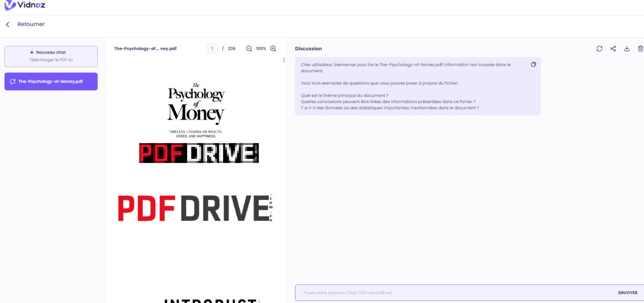Click question 'Quel est le thème principal du document ?'
The height and width of the screenshot is (303, 644).
pyautogui.click(x=345, y=95)
